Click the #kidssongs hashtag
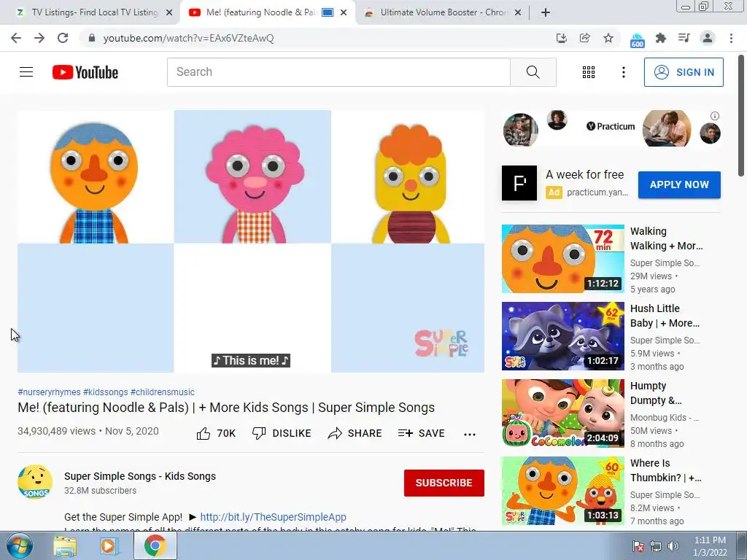Screen dimensions: 747x560 click(106, 392)
